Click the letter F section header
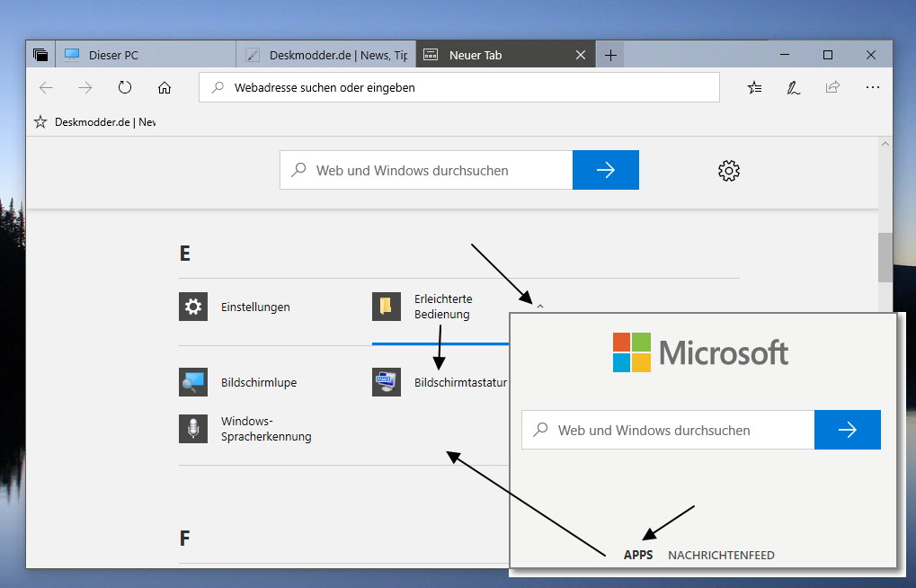This screenshot has height=588, width=916. [184, 538]
